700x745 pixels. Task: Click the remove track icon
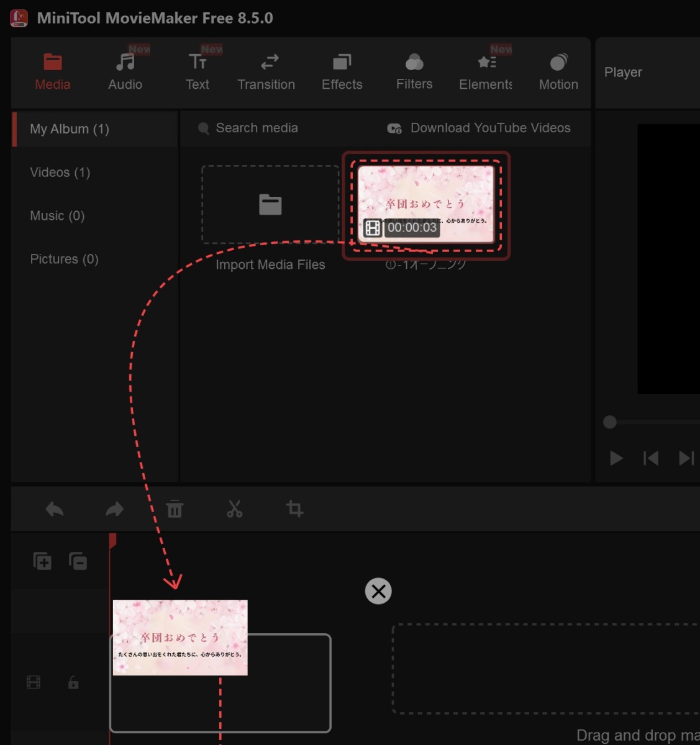pos(78,561)
